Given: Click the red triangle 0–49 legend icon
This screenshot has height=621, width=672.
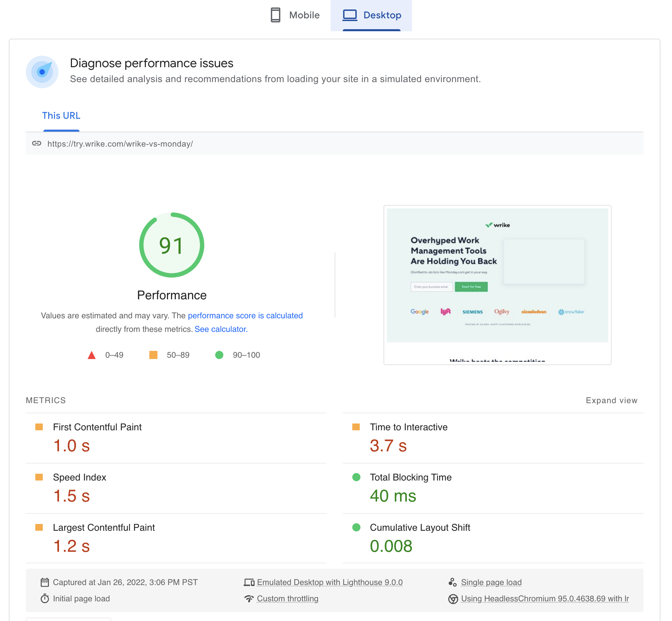Looking at the screenshot, I should click(x=92, y=355).
